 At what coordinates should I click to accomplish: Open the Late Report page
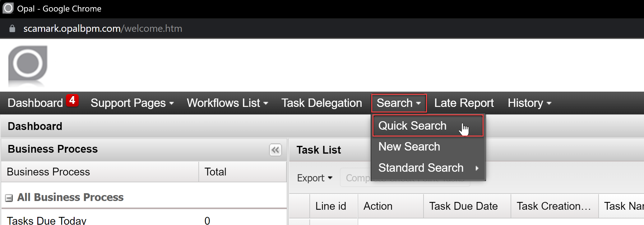coord(464,103)
